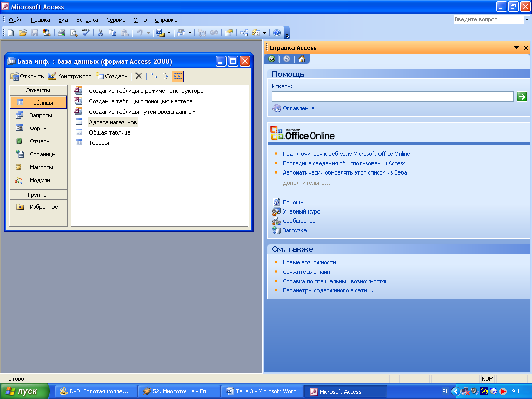The height and width of the screenshot is (399, 532).
Task: Open the Учебный курс link
Action: [x=301, y=211]
